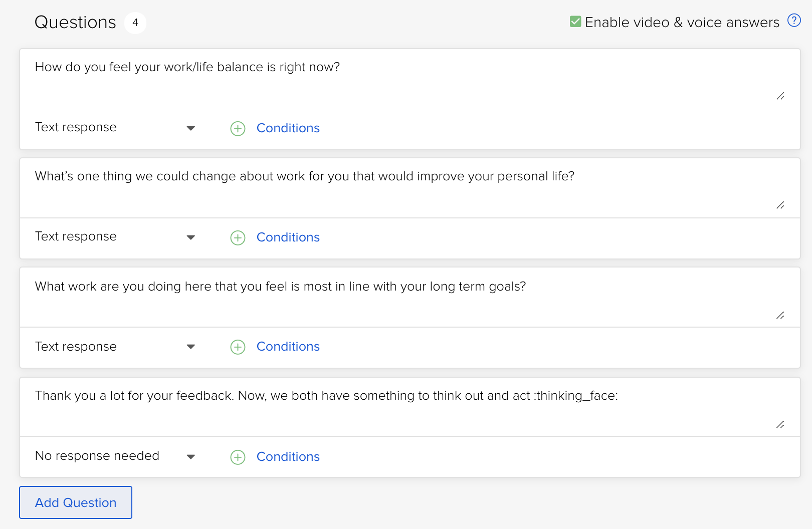Screen dimensions: 812x529
Task: Click resize handle of long term goals box
Action: pos(780,316)
